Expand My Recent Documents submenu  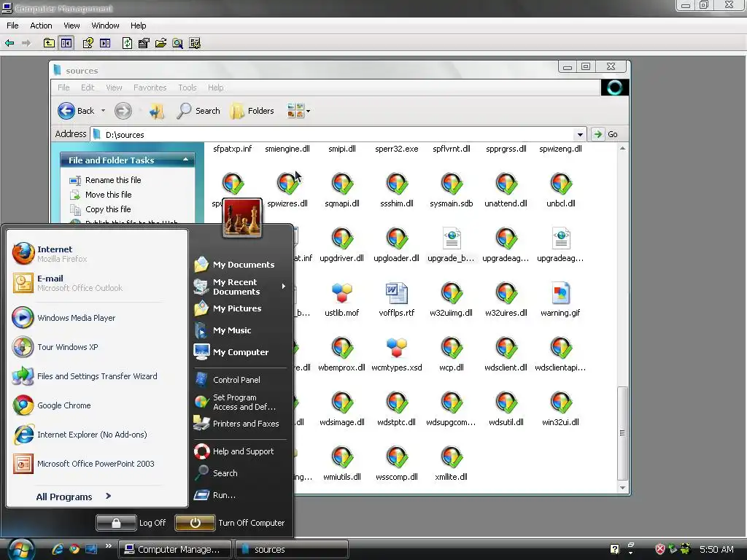[x=241, y=287]
